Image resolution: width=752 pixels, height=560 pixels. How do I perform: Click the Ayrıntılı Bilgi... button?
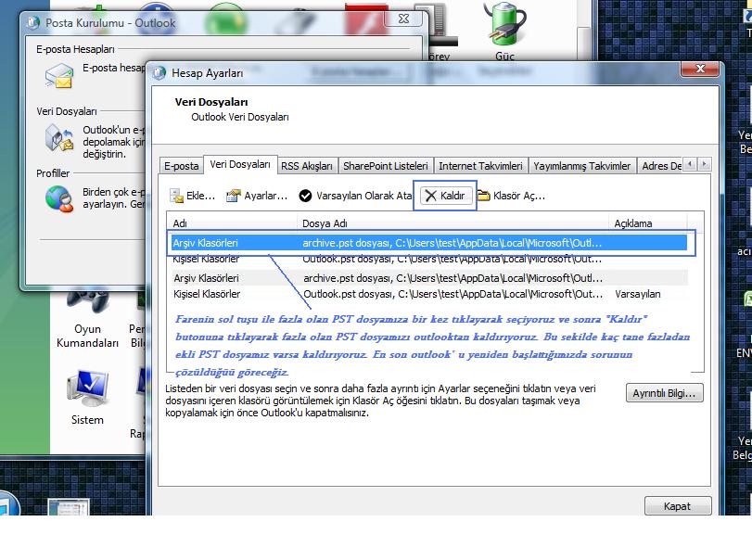coord(664,393)
